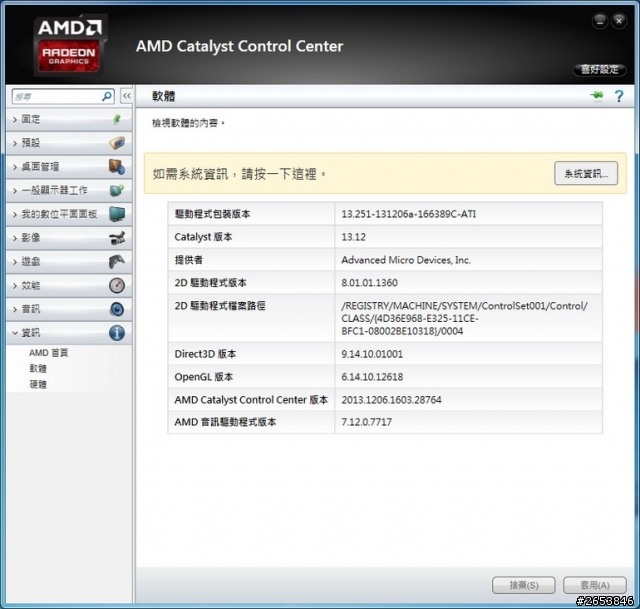This screenshot has height=609, width=640.
Task: Click provider Advanced Micro Devices, Inc.
Action: 406,260
